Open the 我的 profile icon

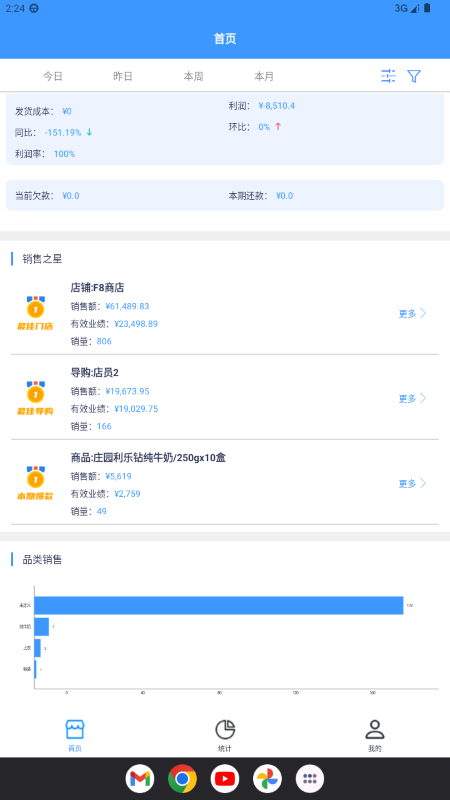click(374, 730)
